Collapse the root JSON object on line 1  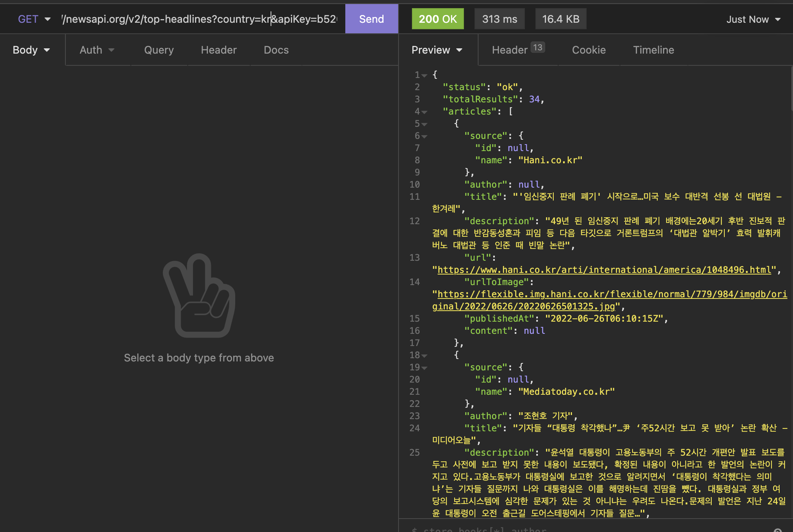tap(425, 76)
